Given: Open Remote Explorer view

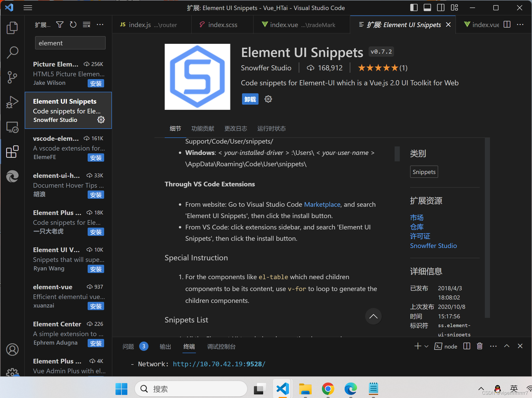Looking at the screenshot, I should pyautogui.click(x=12, y=127).
